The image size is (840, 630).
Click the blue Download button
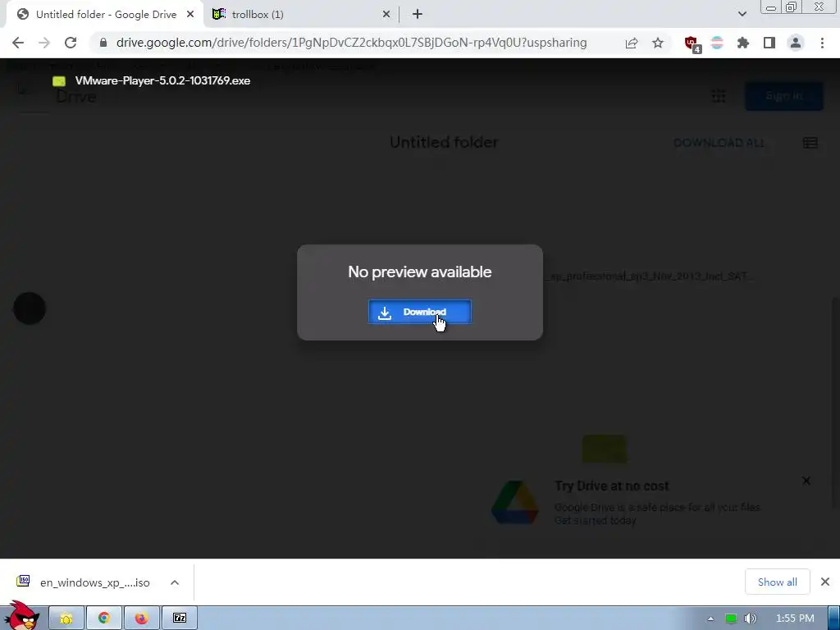point(419,312)
